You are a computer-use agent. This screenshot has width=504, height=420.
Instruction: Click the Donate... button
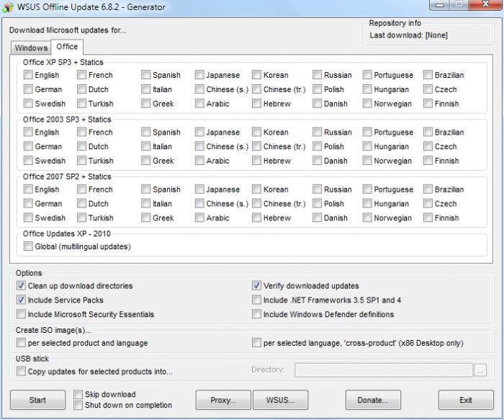pyautogui.click(x=373, y=400)
